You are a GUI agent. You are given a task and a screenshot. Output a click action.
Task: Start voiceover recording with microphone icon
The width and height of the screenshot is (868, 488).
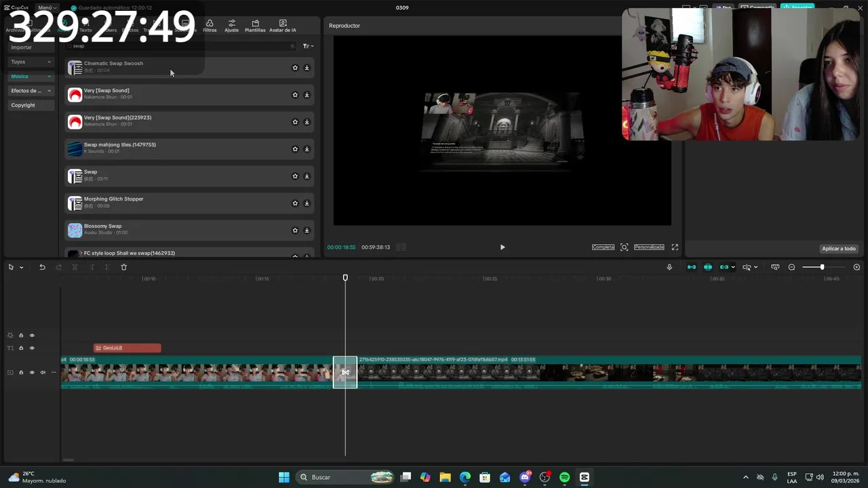[x=669, y=267]
